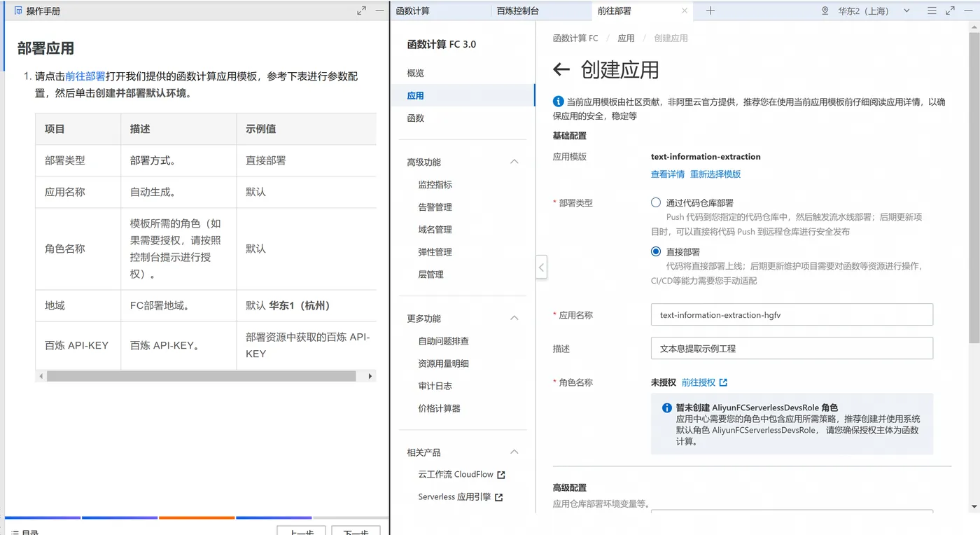The width and height of the screenshot is (980, 535).
Task: Click the external link icon for 云工作流 CloudFlow
Action: 500,475
